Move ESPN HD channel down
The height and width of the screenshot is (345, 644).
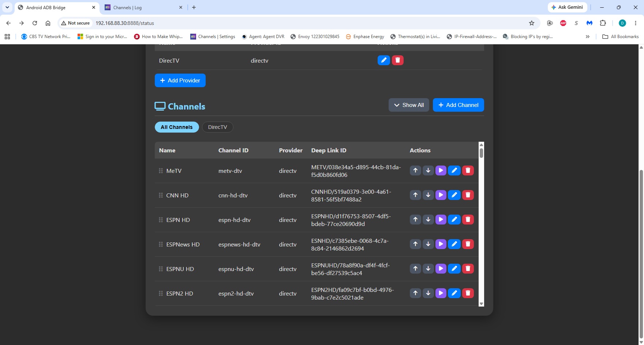(x=428, y=219)
